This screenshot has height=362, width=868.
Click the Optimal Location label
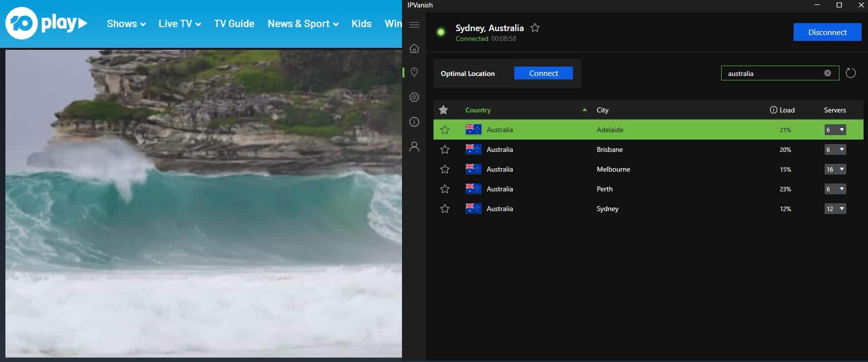tap(467, 73)
